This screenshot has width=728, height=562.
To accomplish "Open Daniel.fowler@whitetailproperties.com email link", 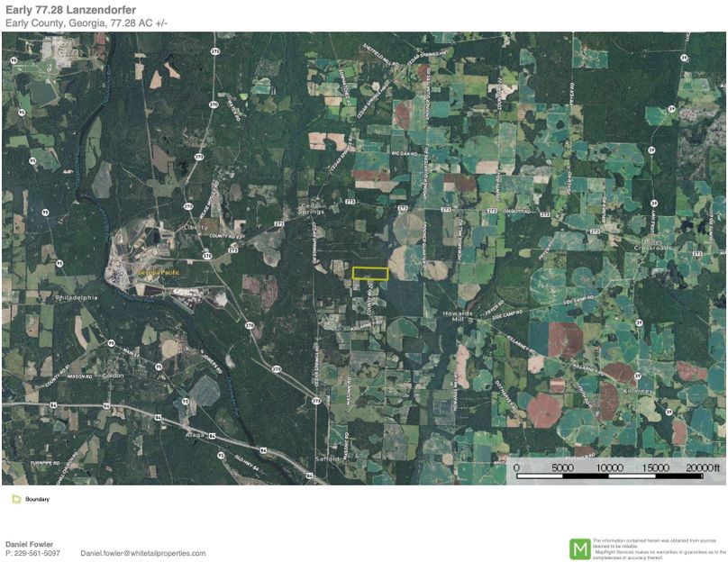I will click(143, 554).
